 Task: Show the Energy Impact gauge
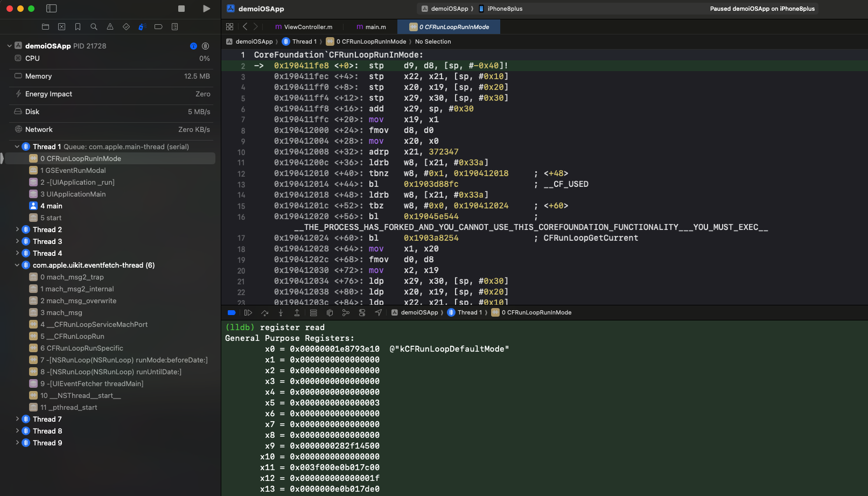point(112,94)
